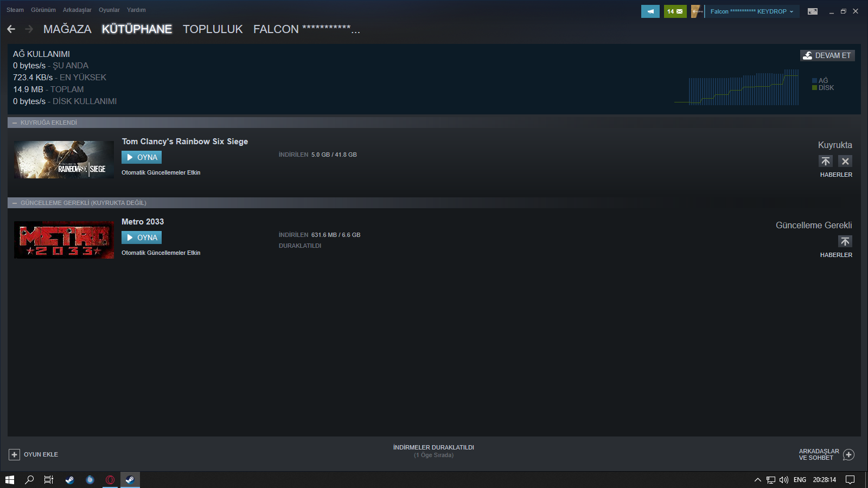868x488 pixels.
Task: Expand the Falcon KEYDROP account dropdown
Action: point(752,11)
